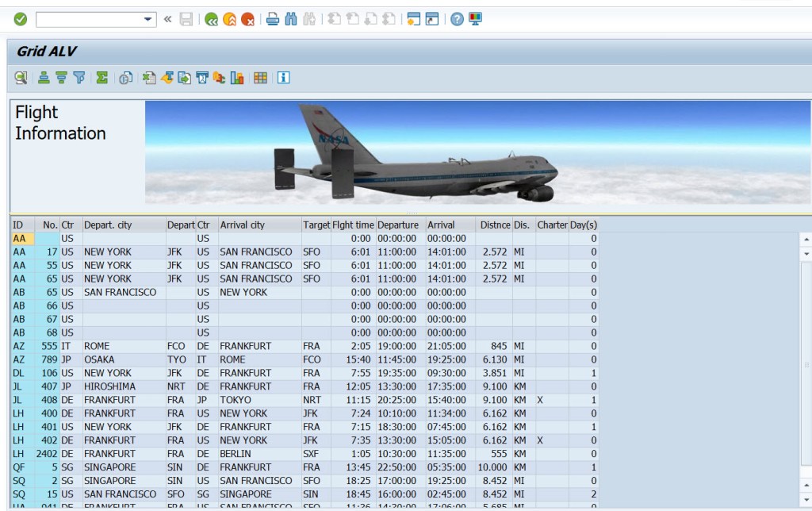
Task: Open the Details view magnifier icon
Action: click(x=19, y=77)
